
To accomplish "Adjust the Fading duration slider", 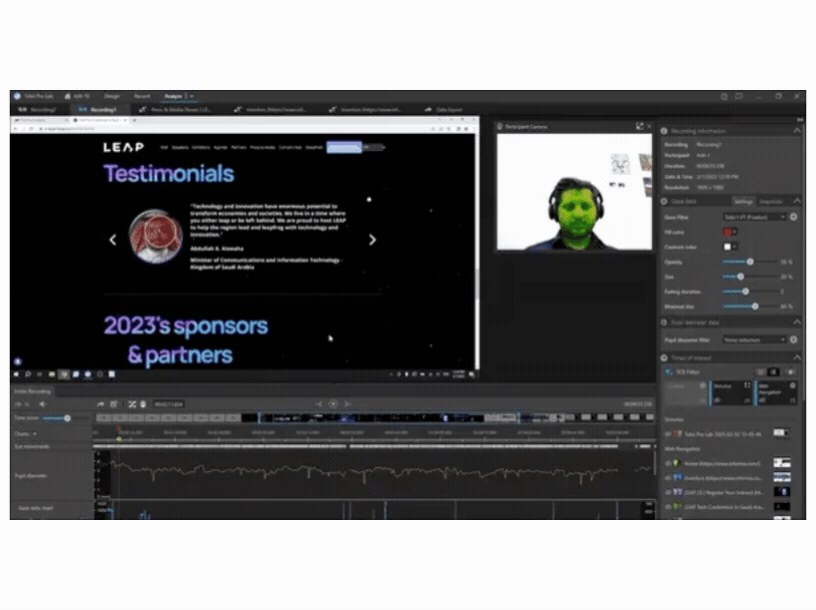I will pos(745,291).
